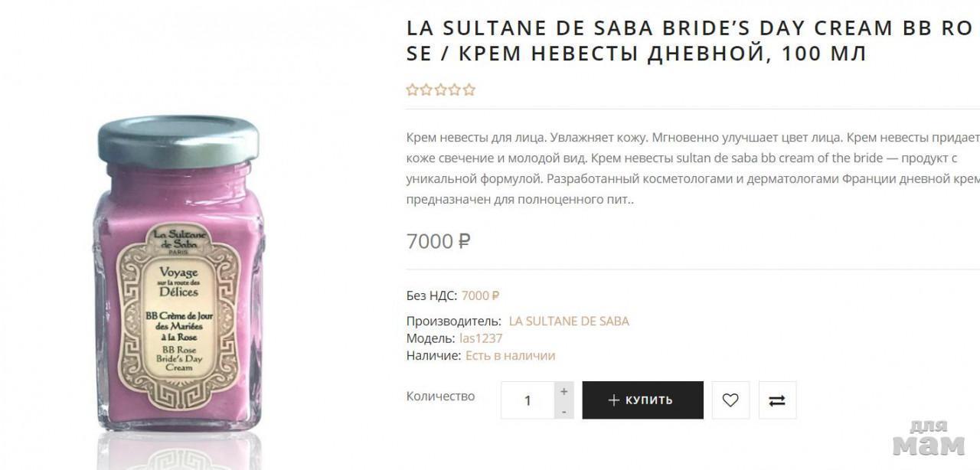
Task: Click the heart wishlist icon
Action: pos(730,400)
